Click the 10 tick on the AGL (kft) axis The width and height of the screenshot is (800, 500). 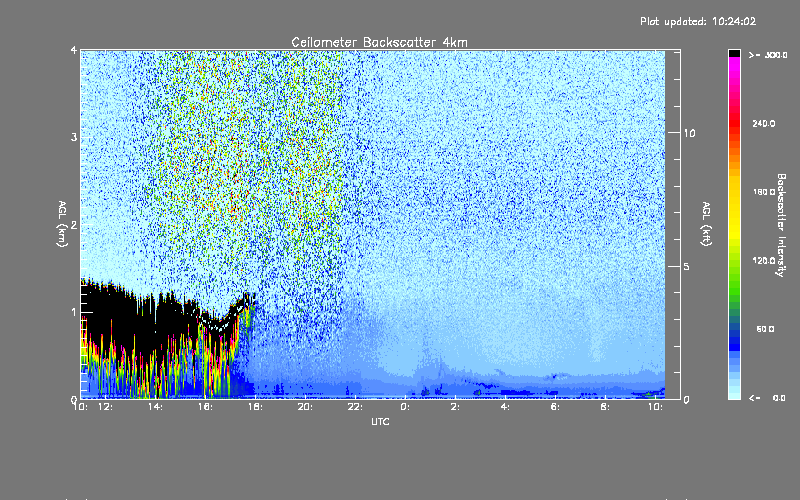click(689, 133)
